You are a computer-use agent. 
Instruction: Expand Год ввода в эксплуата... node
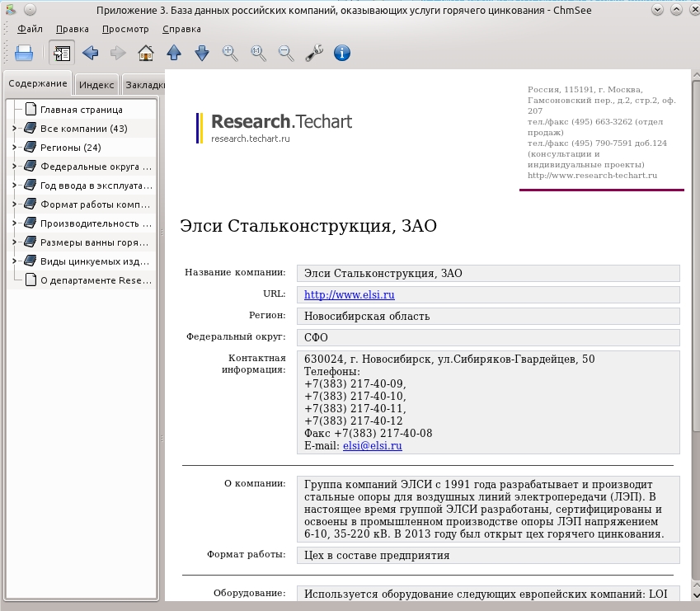[14, 186]
